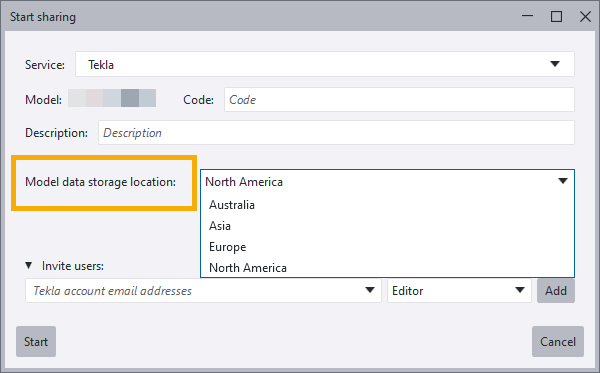
Task: Click the Description input field
Action: [x=336, y=133]
